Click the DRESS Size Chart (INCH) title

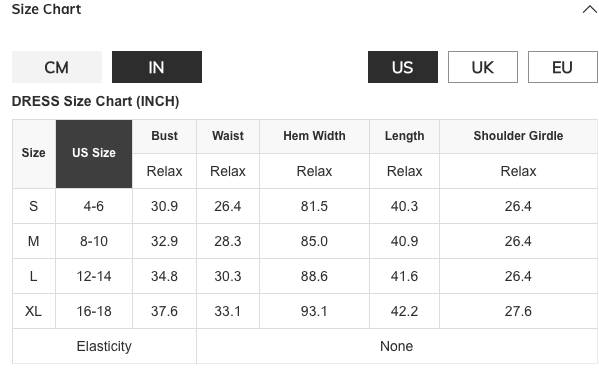coord(96,101)
